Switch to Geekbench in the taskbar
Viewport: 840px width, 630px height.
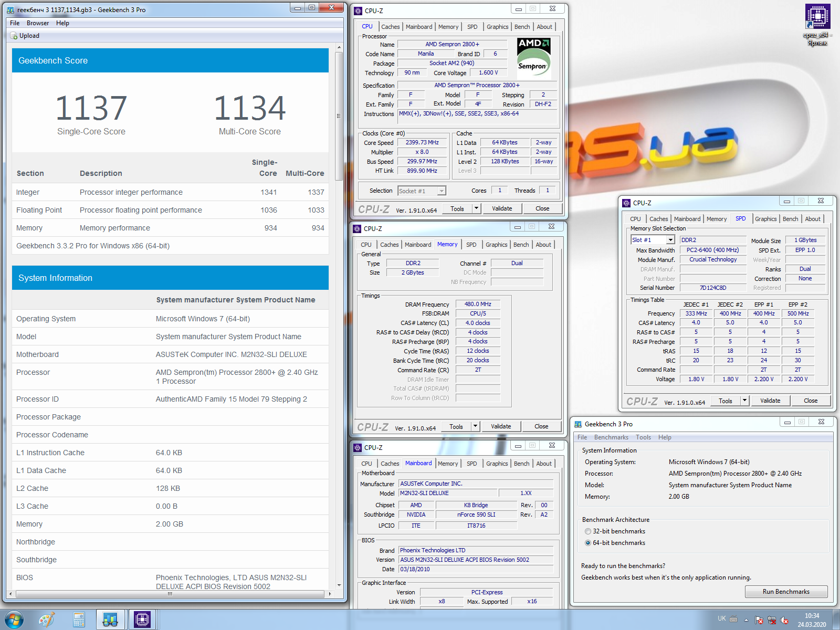tap(110, 619)
